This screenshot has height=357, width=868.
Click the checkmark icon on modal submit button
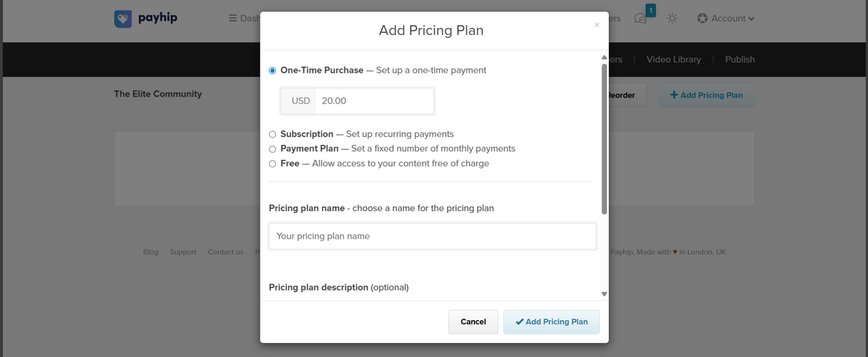520,322
